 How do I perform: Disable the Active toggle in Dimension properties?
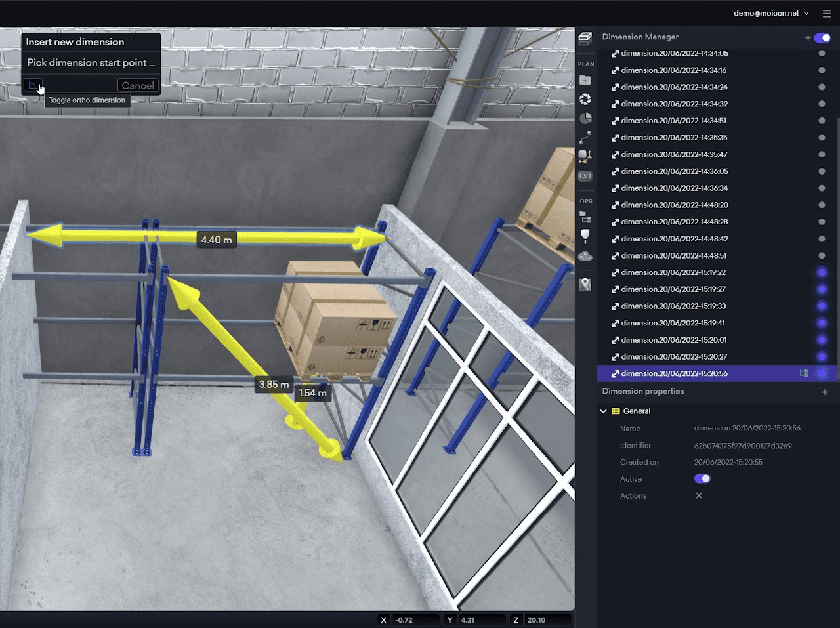point(702,478)
